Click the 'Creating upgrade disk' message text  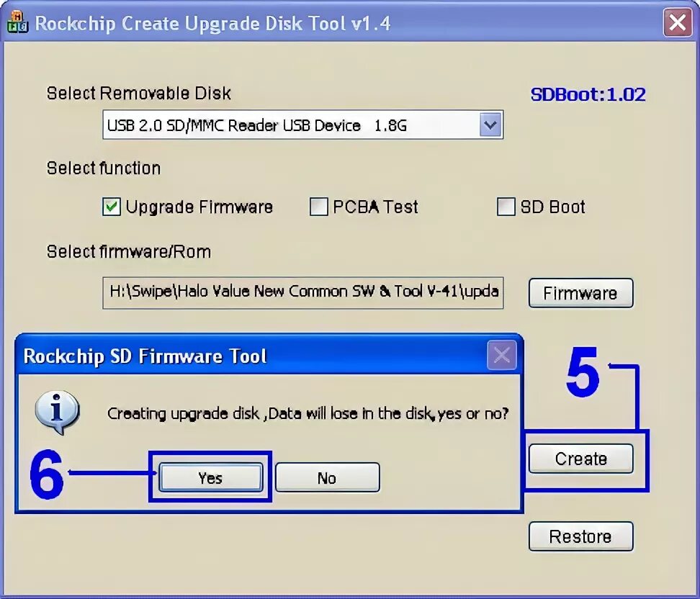coord(308,414)
